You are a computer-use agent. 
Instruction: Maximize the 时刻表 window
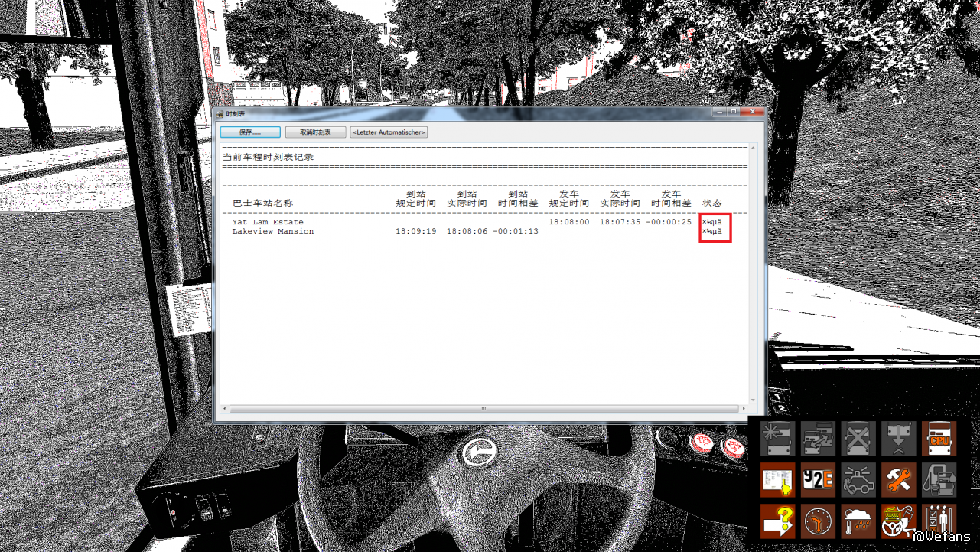click(x=734, y=112)
